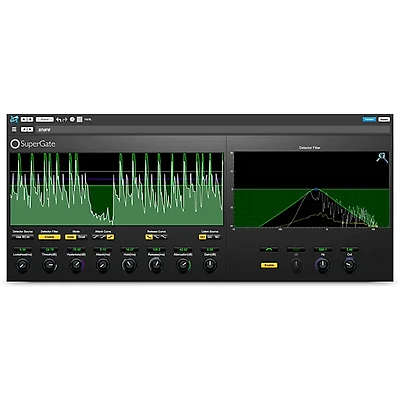Select Gate mode
The width and height of the screenshot is (400, 400).
(70, 237)
